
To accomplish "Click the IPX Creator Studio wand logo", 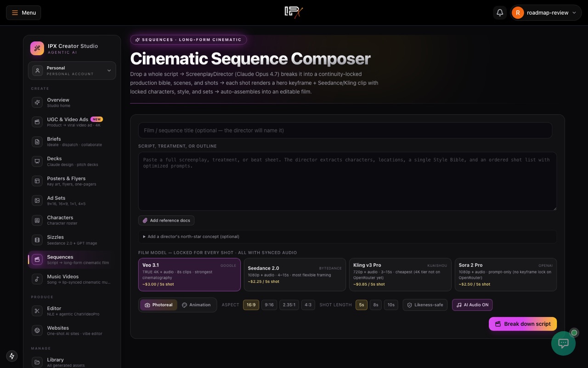I will pos(37,48).
